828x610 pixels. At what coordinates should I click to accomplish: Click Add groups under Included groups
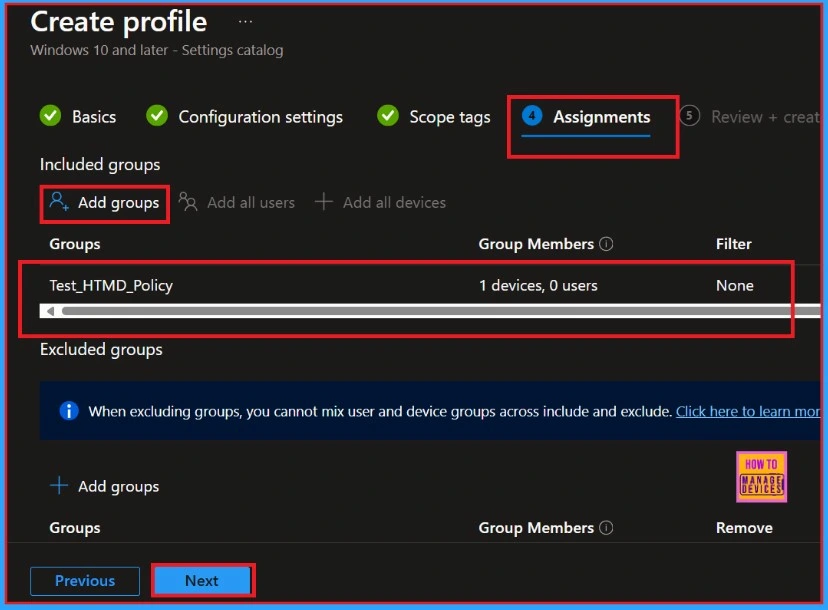104,203
